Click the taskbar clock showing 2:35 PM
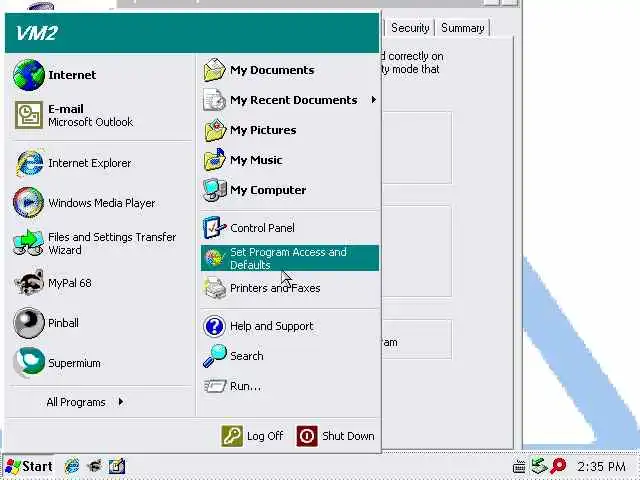Screen dimensions: 640x480 601,466
